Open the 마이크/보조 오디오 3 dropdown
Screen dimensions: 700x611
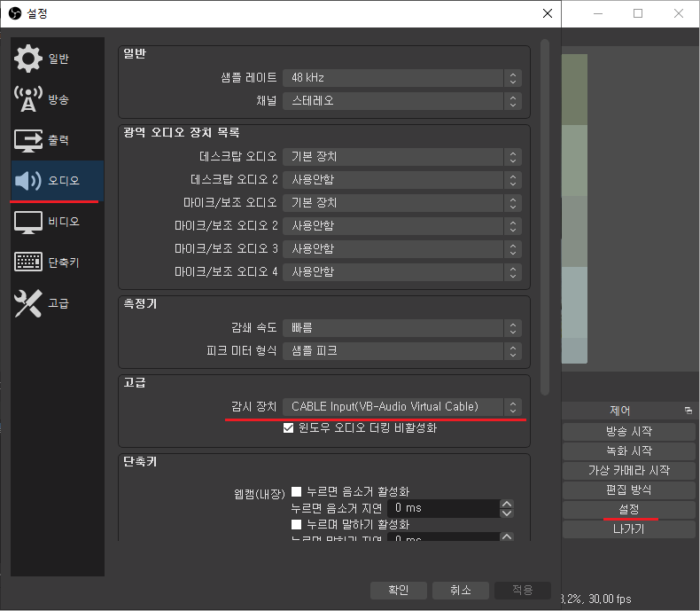402,249
